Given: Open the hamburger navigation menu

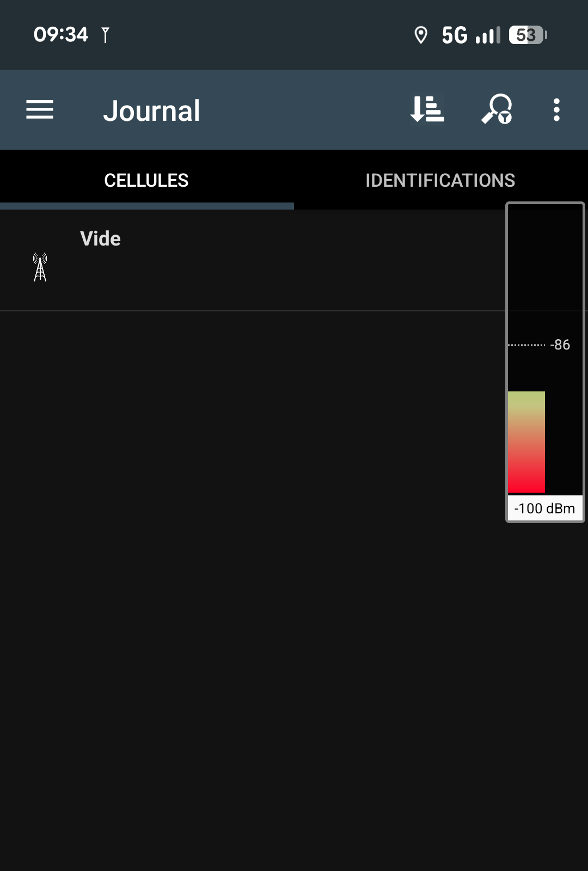Looking at the screenshot, I should click(x=40, y=110).
